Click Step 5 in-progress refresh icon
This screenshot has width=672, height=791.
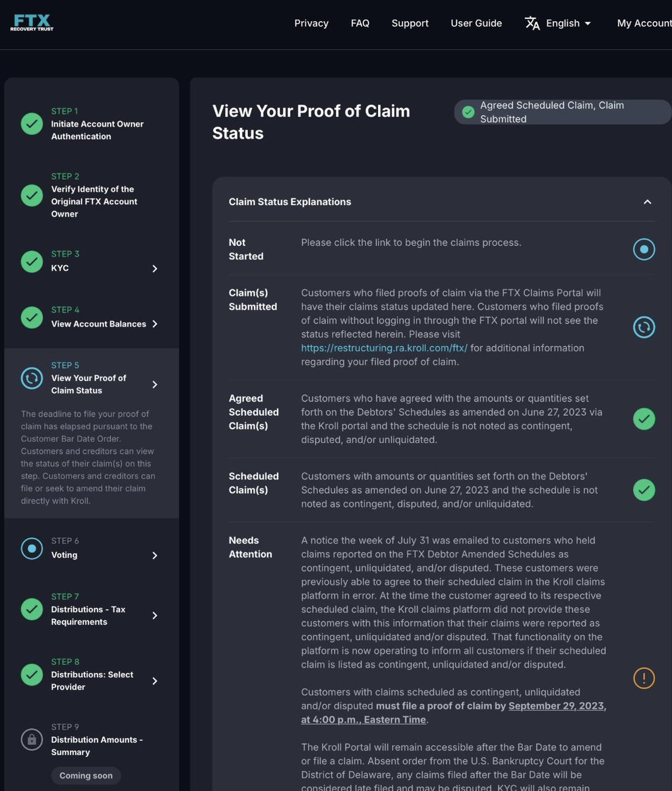point(32,378)
